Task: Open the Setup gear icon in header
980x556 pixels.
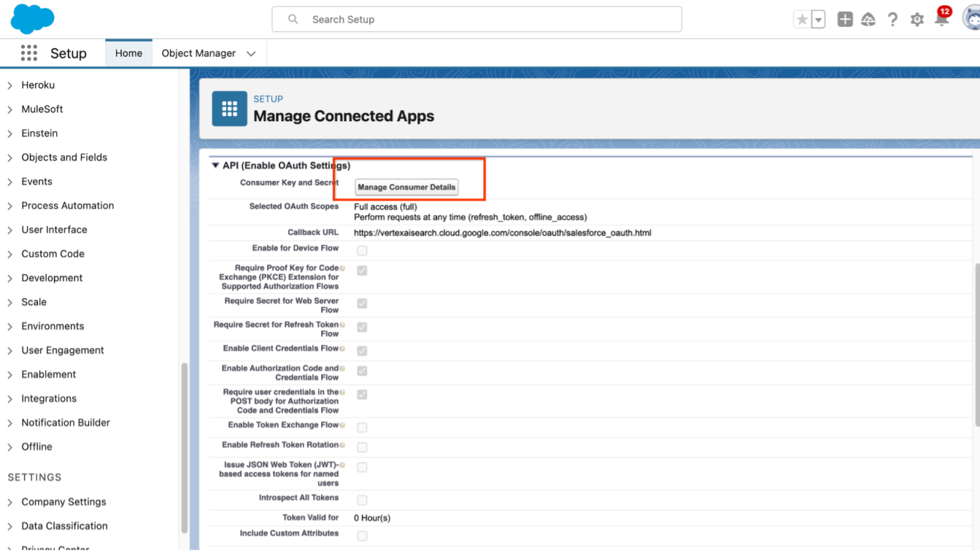Action: tap(917, 20)
